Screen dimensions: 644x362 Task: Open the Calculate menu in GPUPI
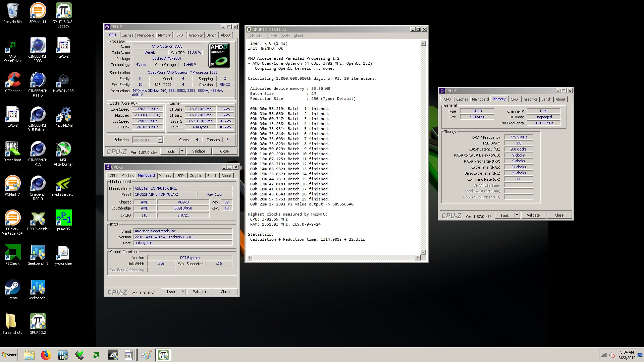(255, 36)
